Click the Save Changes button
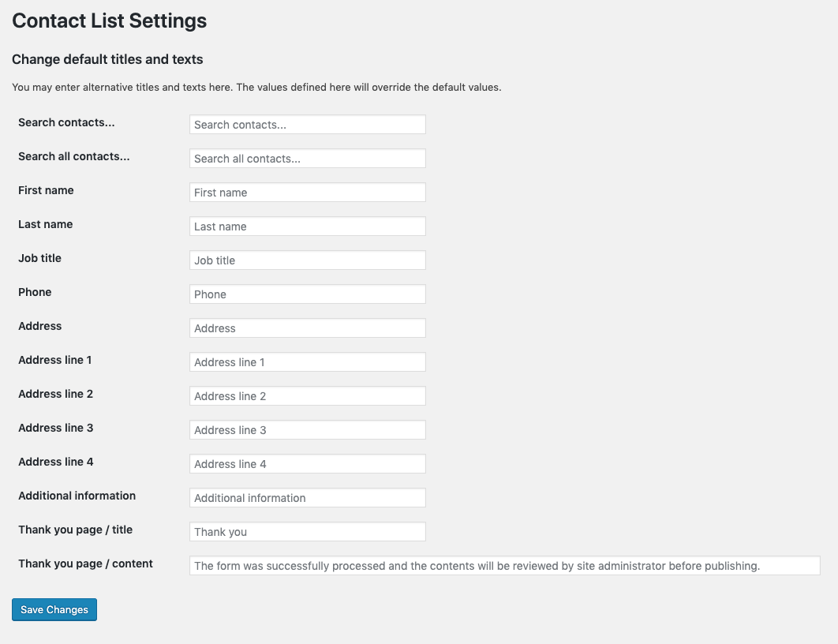The image size is (838, 644). click(54, 609)
